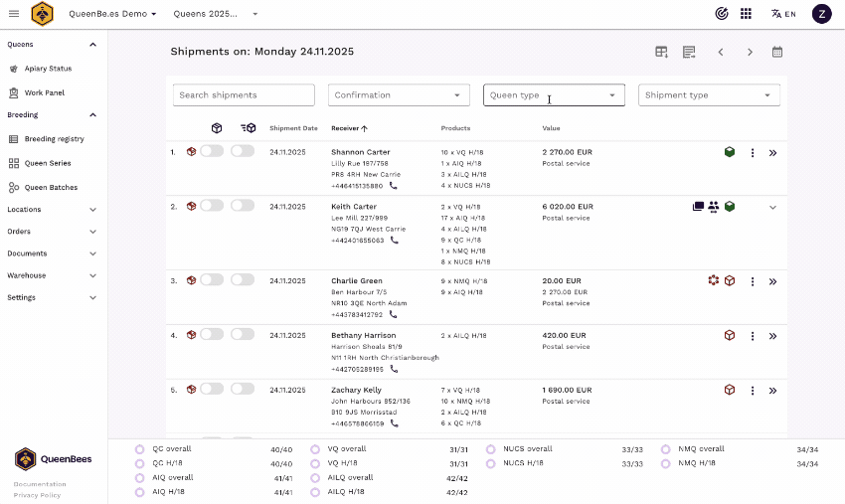
Task: Select the QC overall radio button
Action: pyautogui.click(x=140, y=449)
